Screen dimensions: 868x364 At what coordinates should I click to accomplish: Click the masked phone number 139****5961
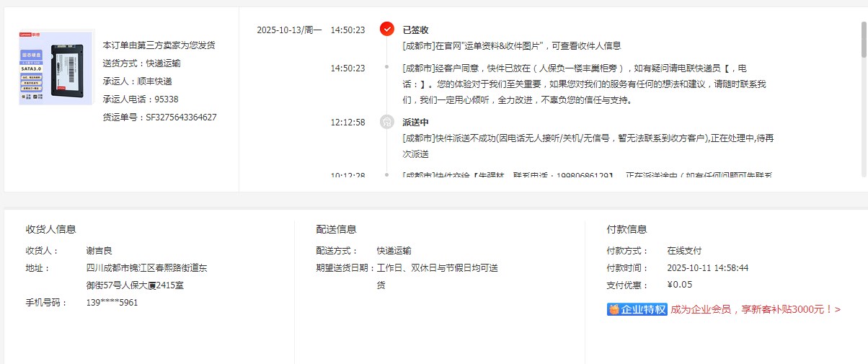(x=112, y=303)
